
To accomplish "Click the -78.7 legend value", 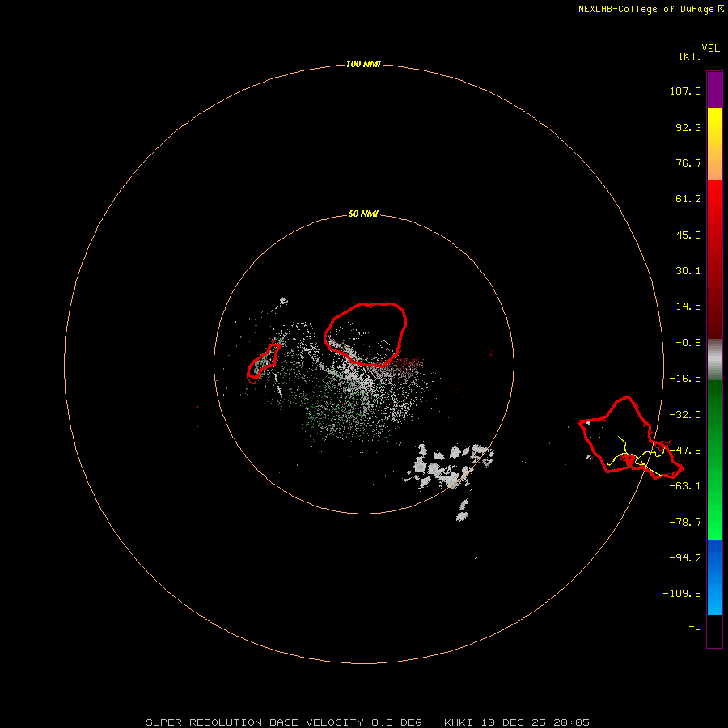I will (685, 523).
